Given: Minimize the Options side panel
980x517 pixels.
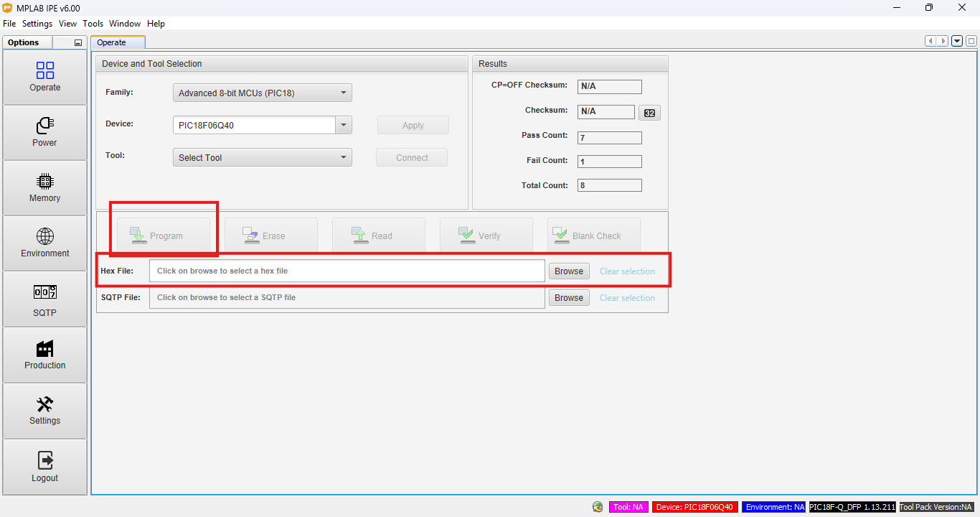Looking at the screenshot, I should tap(78, 43).
